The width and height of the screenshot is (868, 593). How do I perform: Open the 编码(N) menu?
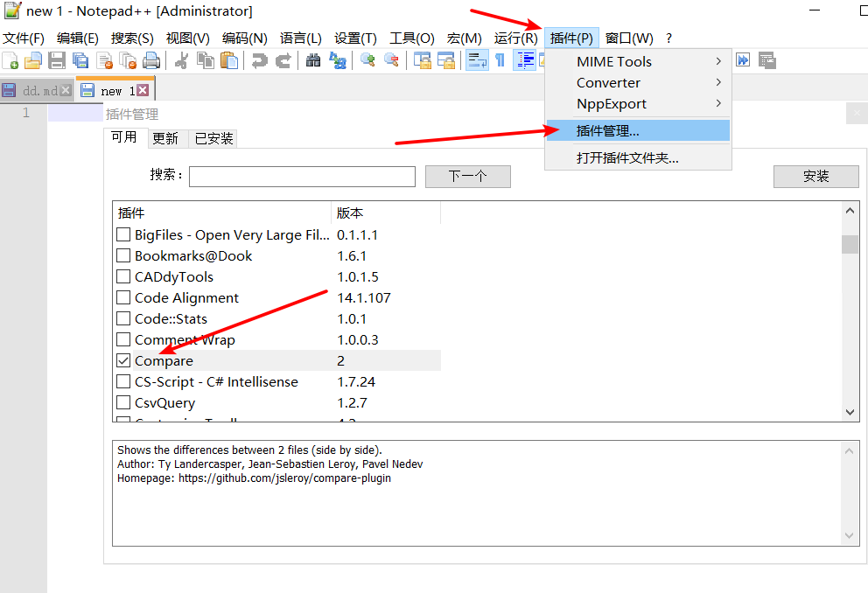(x=245, y=38)
